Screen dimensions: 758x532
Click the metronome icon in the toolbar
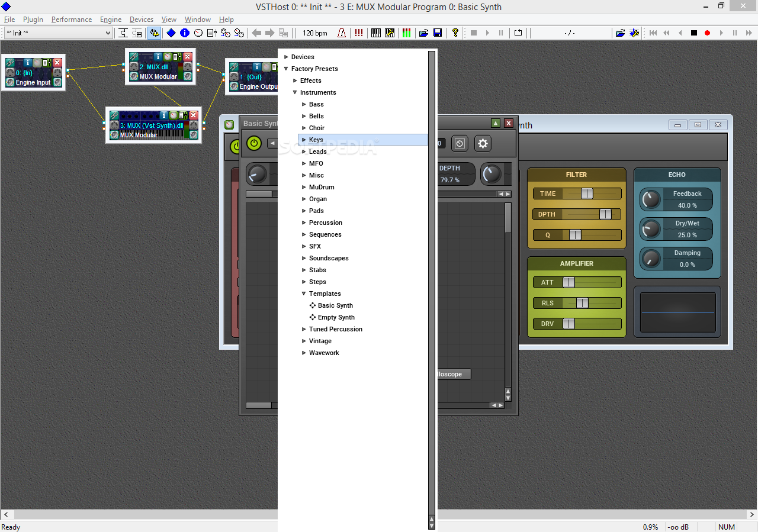(x=342, y=33)
